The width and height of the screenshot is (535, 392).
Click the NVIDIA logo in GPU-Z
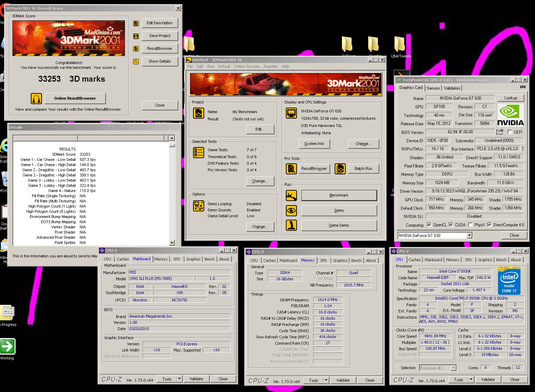(510, 115)
